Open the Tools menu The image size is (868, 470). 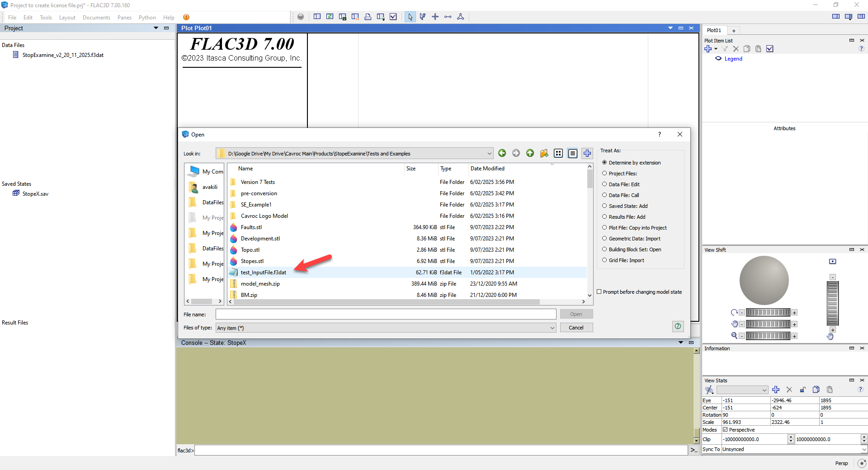pos(46,17)
